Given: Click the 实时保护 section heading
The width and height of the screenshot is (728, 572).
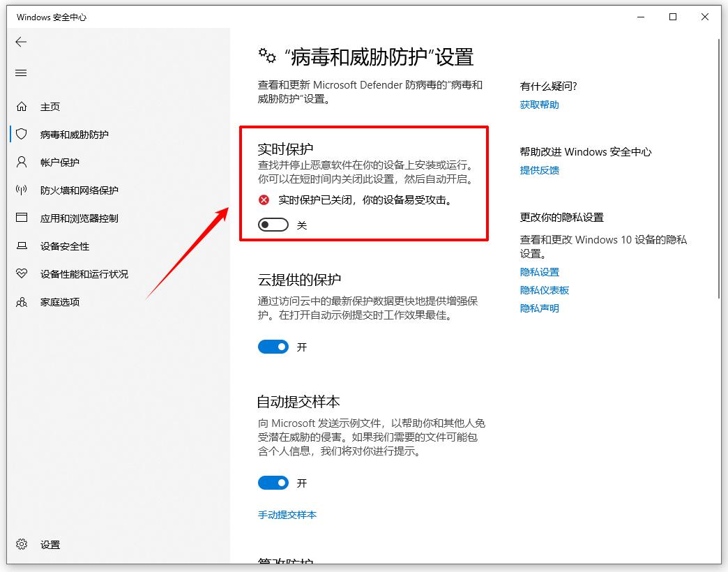Looking at the screenshot, I should point(285,149).
